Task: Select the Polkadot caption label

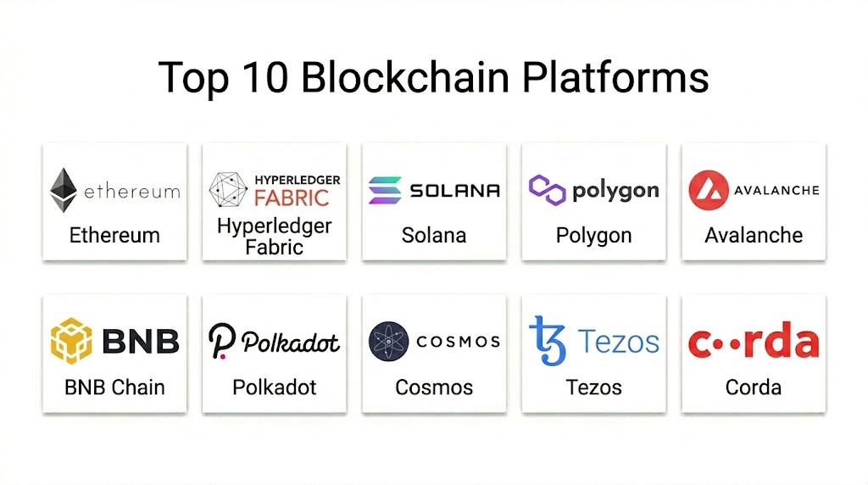Action: (x=275, y=387)
